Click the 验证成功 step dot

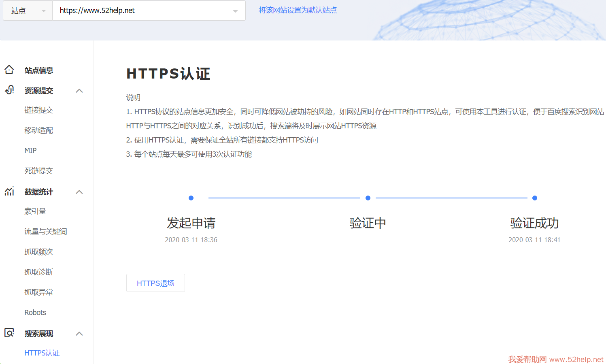(535, 198)
